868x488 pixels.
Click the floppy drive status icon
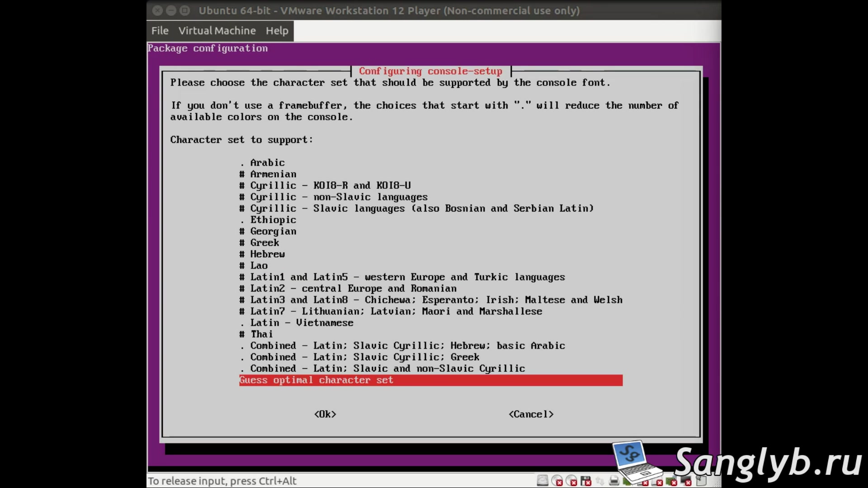coord(586,480)
